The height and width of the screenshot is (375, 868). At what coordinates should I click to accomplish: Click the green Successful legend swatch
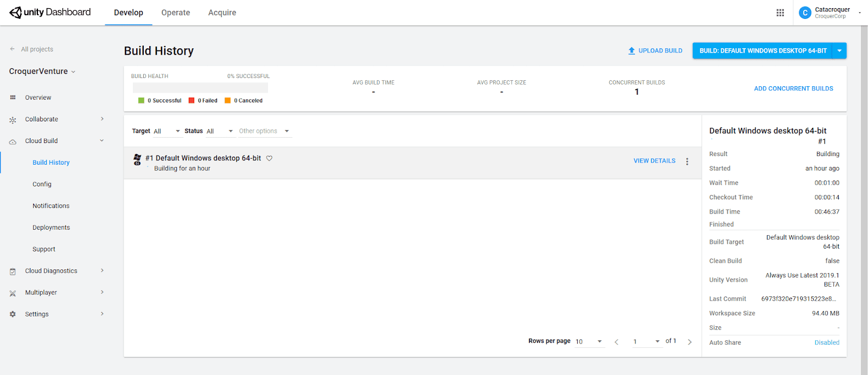(141, 100)
